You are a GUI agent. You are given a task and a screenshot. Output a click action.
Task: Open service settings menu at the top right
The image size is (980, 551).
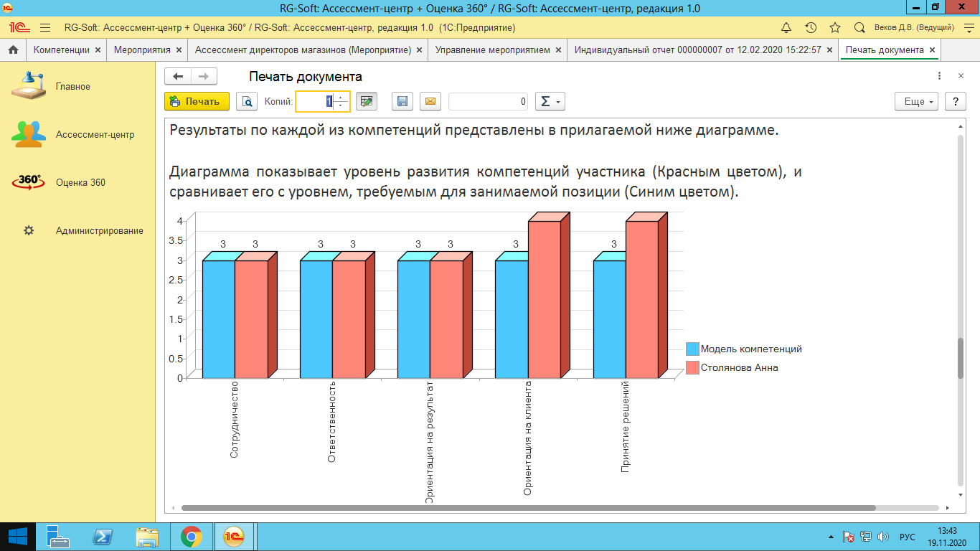(x=968, y=27)
